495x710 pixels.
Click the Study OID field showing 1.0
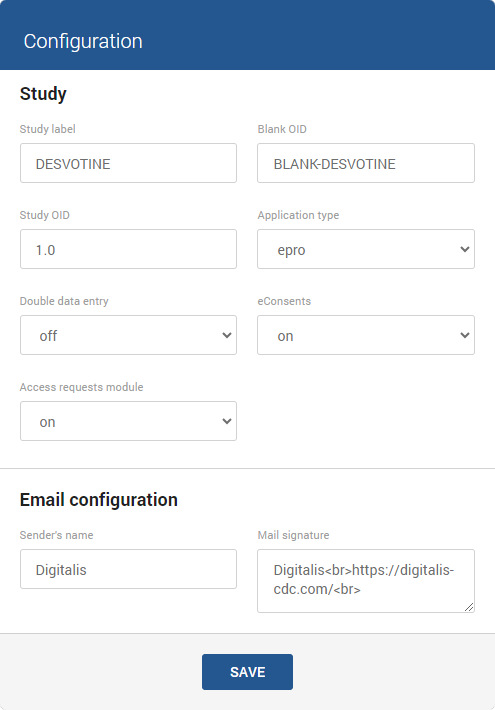tap(128, 249)
